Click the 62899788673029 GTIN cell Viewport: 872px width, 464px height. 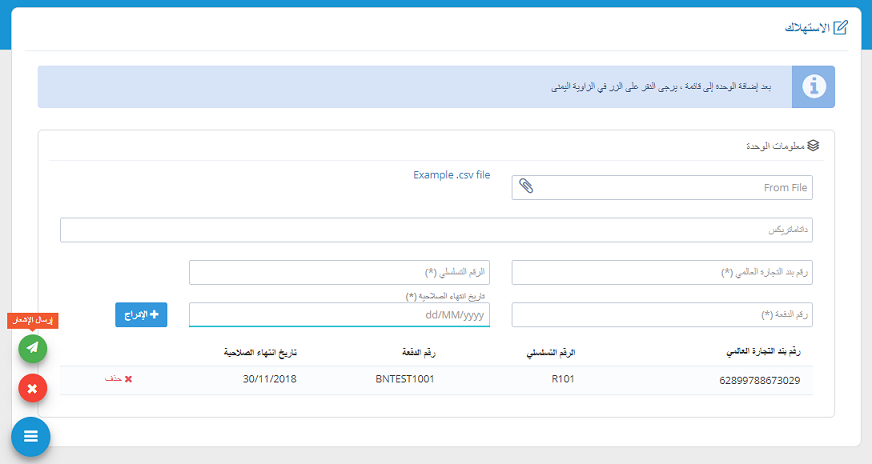click(760, 380)
